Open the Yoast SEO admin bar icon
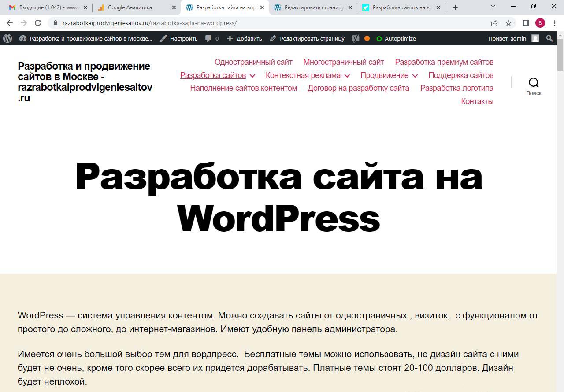The image size is (564, 392). point(356,38)
